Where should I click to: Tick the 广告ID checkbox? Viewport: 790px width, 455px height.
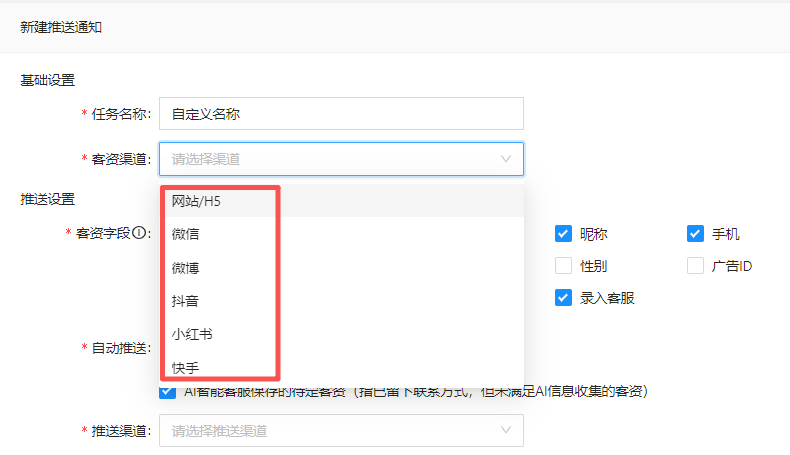point(696,266)
